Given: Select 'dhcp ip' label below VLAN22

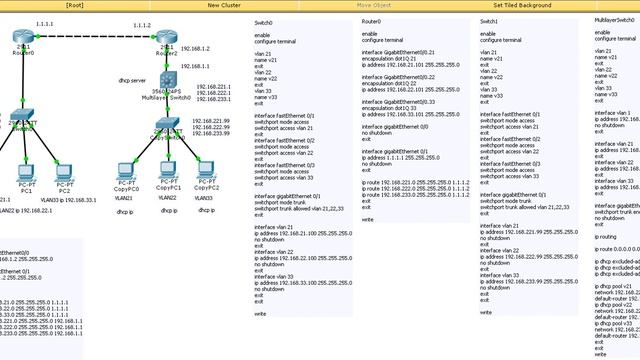Looking at the screenshot, I should click(169, 211).
